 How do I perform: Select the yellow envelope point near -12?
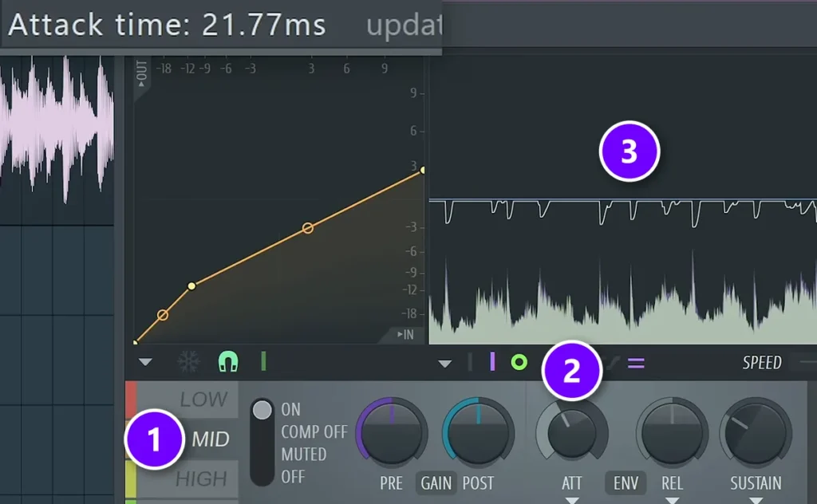(x=191, y=285)
